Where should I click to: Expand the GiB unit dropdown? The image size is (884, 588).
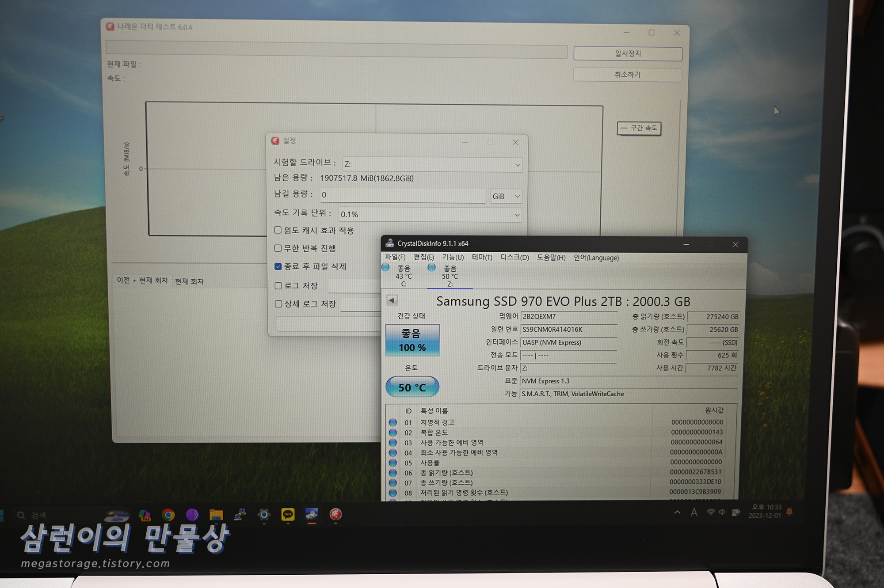[506, 196]
